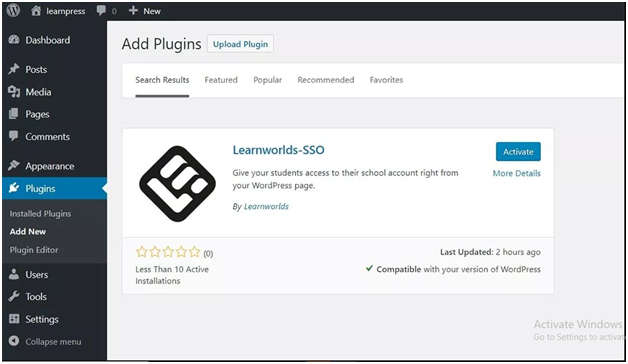628x364 pixels.
Task: Click the fifth rating star
Action: pyautogui.click(x=194, y=252)
